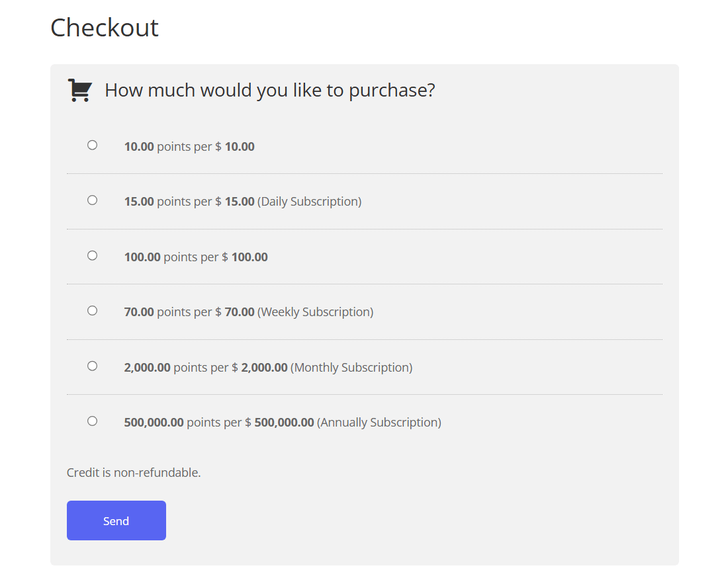Click the bold "$ 2,000.00" price amount
The image size is (728, 582).
(x=263, y=368)
